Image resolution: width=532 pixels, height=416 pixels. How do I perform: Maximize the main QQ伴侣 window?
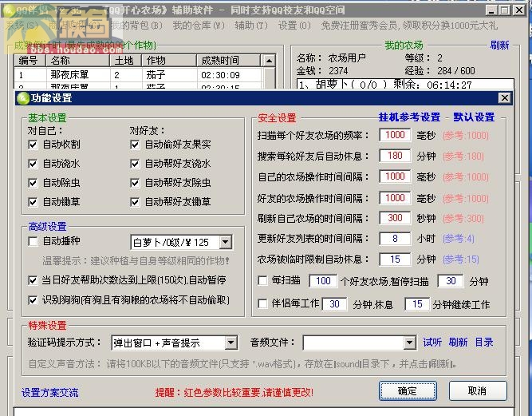point(505,10)
